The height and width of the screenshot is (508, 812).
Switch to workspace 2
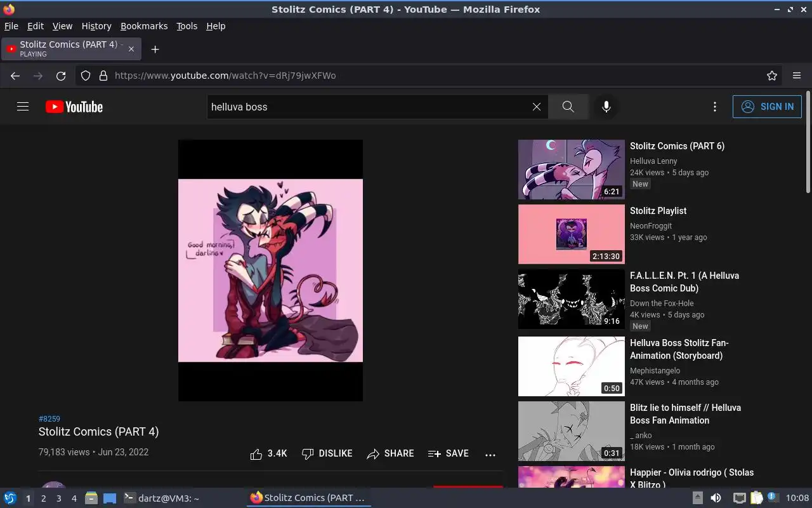43,498
